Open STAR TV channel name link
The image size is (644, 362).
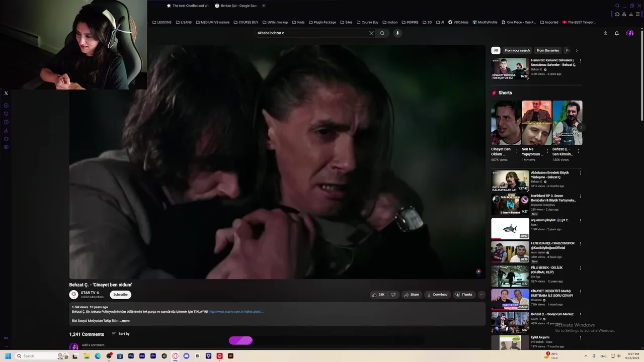(x=88, y=293)
